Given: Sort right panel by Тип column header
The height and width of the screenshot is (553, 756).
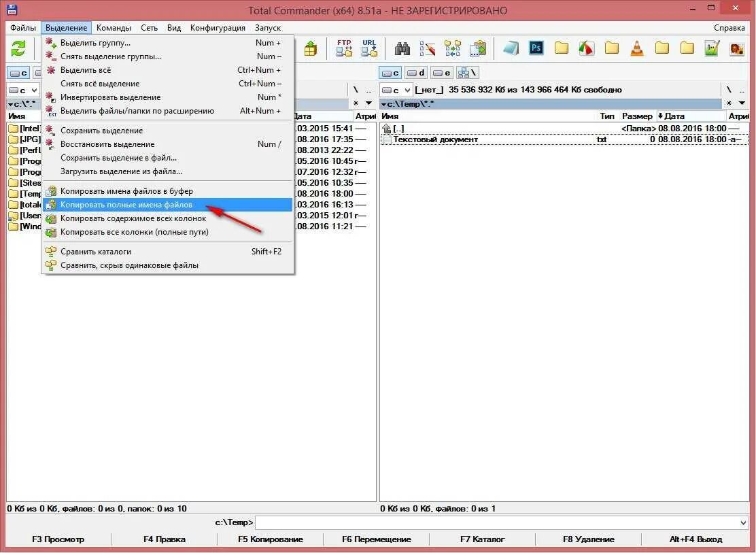Looking at the screenshot, I should pyautogui.click(x=607, y=116).
